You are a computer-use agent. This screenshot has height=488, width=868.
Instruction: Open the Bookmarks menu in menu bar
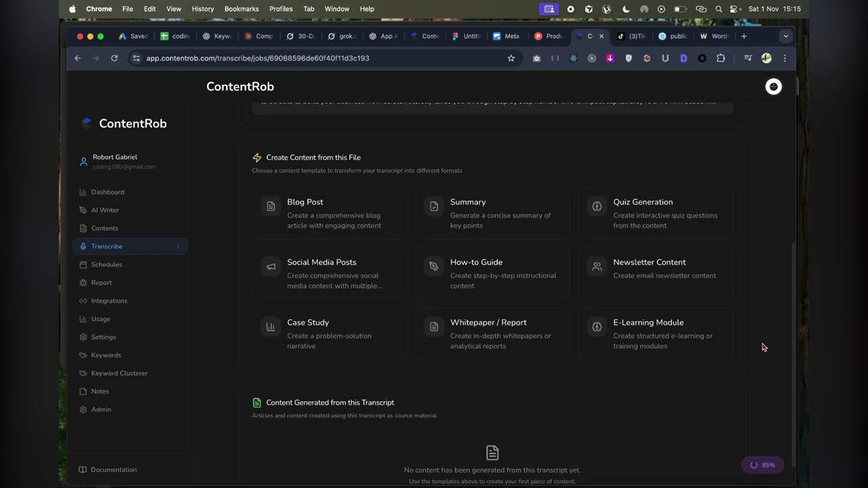241,9
